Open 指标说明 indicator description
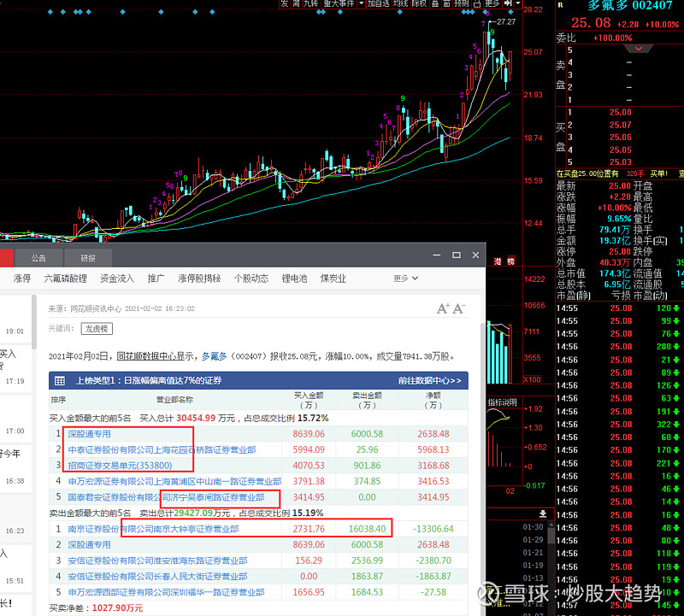 coord(502,402)
